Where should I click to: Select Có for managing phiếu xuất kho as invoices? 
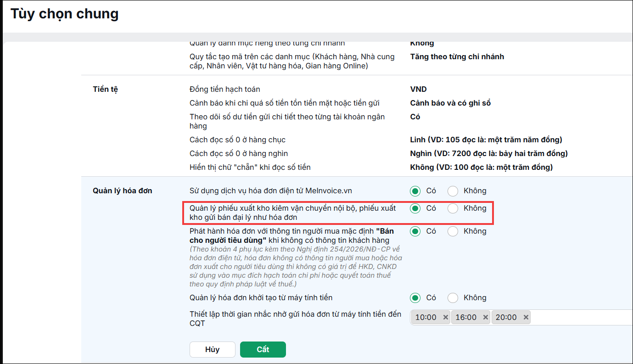click(x=415, y=208)
